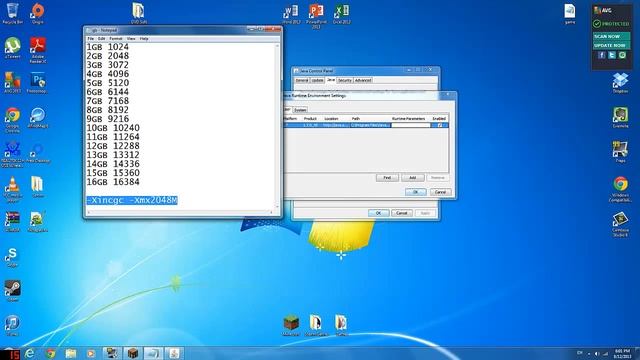Click the Notepad horizontal scrollbar
Viewport: 640px width, 360px height.
180,212
